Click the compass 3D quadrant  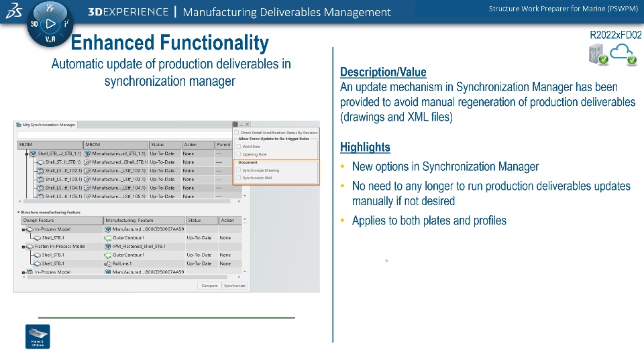[34, 24]
